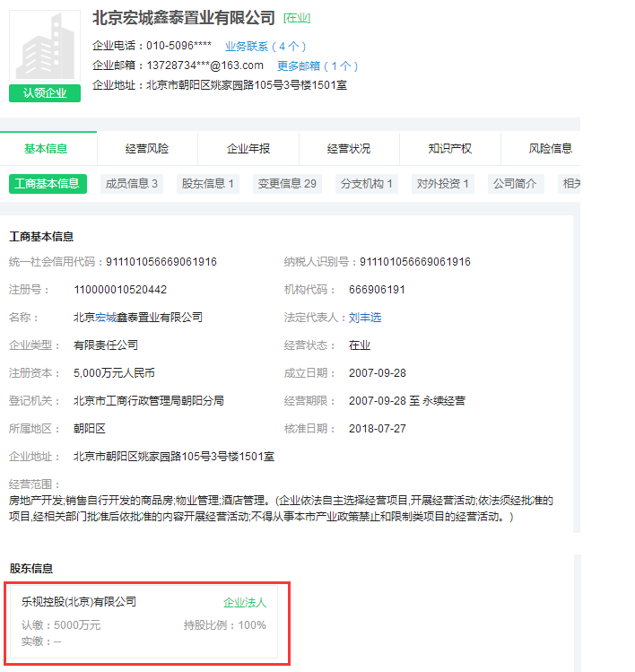Jump to 股东信息 1 section

208,184
